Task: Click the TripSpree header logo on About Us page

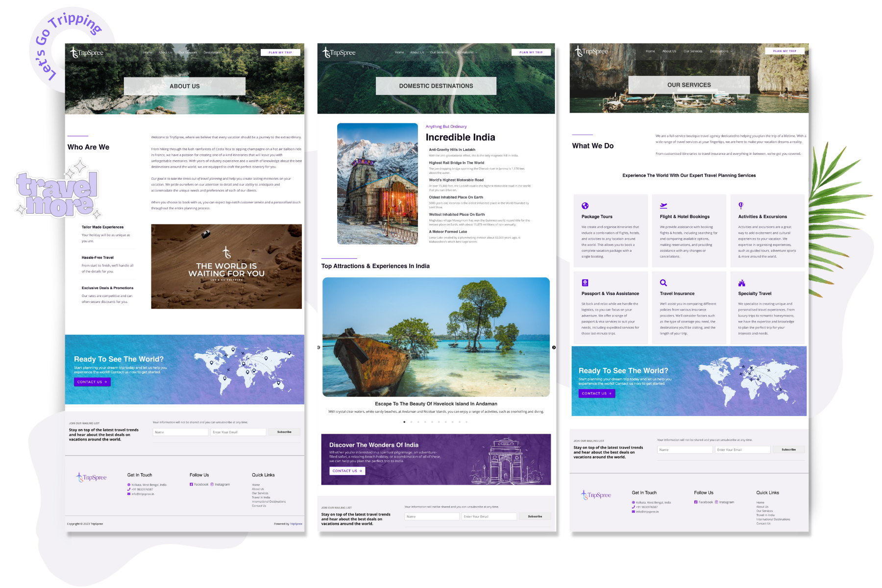Action: 87,52
